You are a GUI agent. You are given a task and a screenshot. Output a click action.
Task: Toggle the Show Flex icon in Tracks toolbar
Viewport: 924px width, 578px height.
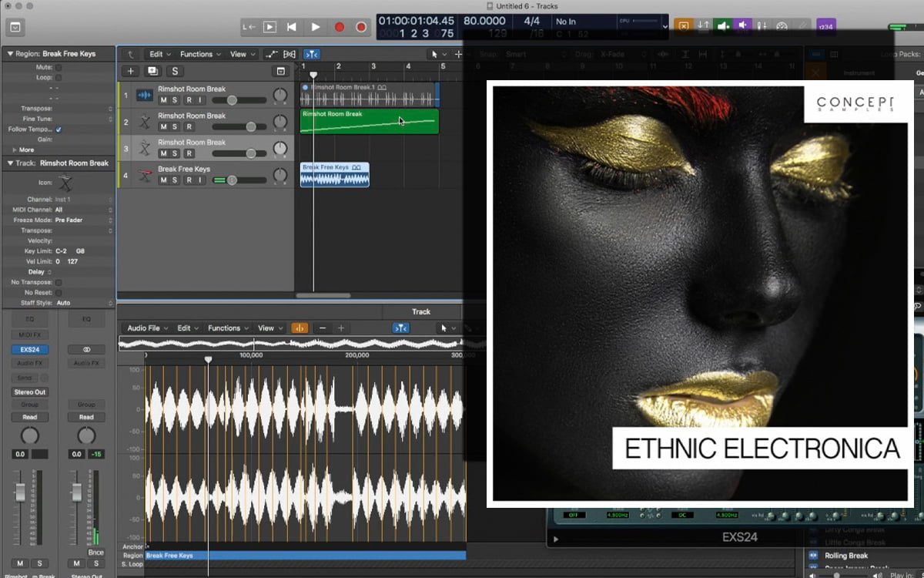[290, 54]
